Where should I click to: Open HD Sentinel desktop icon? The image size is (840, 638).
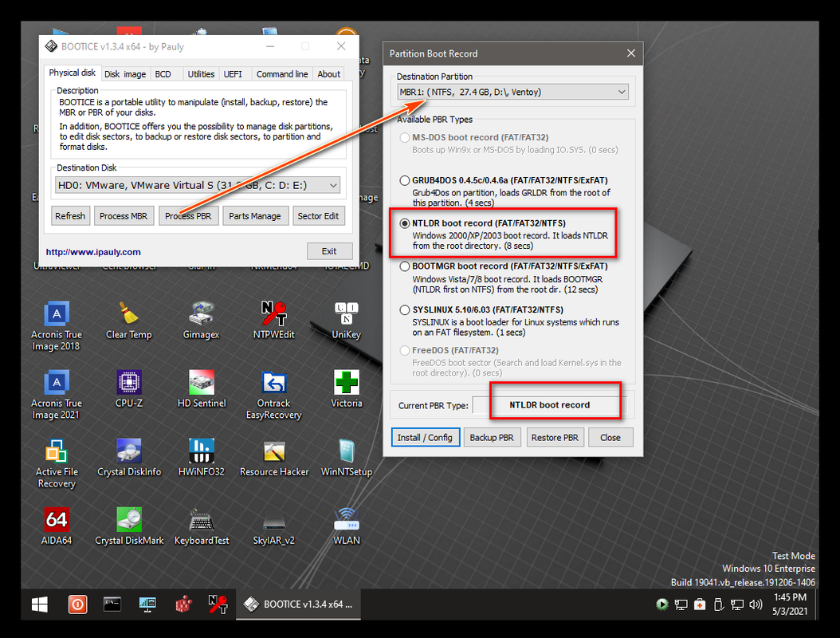point(202,389)
